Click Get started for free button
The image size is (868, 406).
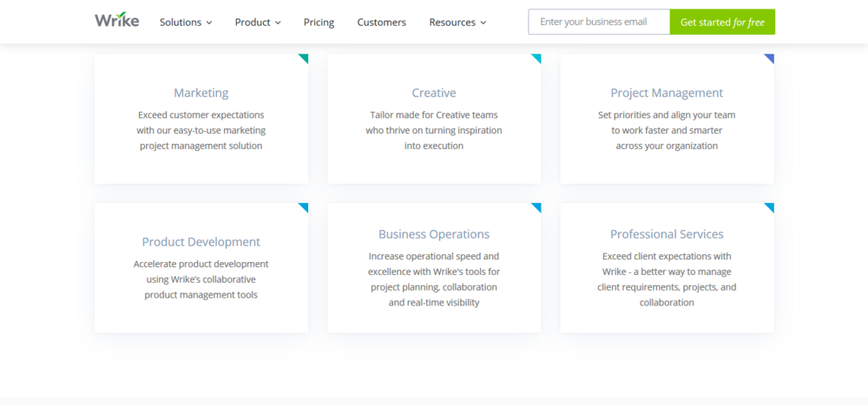pos(722,23)
